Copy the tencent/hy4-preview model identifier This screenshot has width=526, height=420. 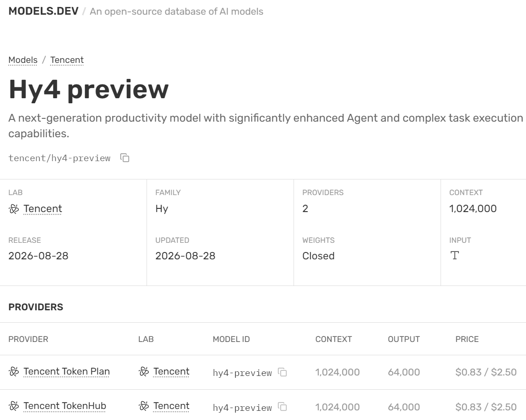point(125,158)
